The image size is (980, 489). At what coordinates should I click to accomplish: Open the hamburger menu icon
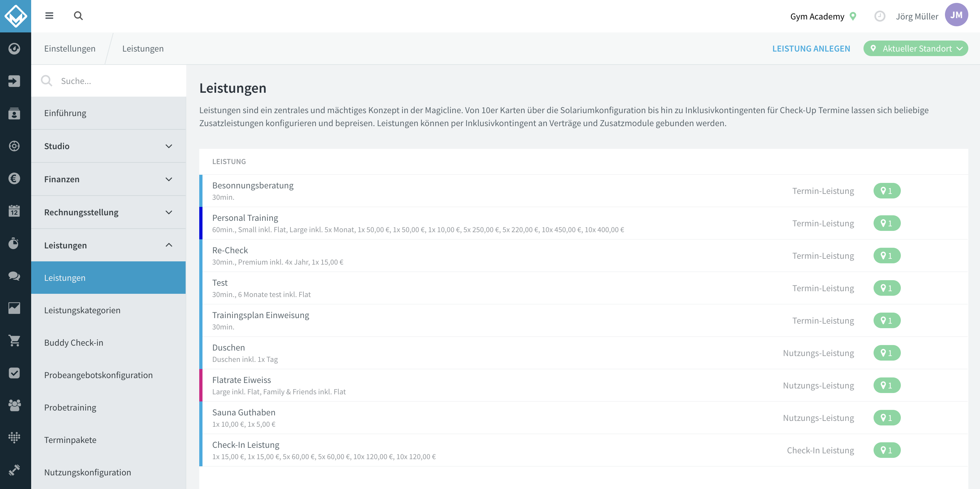pos(49,16)
